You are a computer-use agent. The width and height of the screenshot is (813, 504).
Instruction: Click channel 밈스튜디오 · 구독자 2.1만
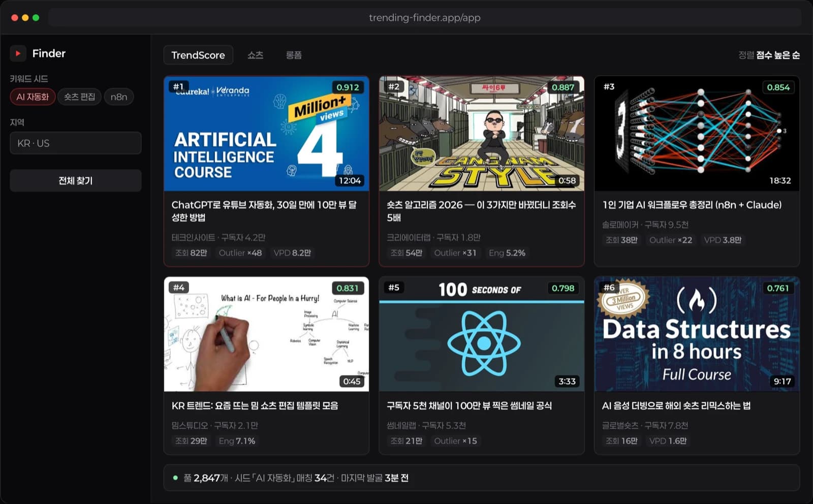215,425
